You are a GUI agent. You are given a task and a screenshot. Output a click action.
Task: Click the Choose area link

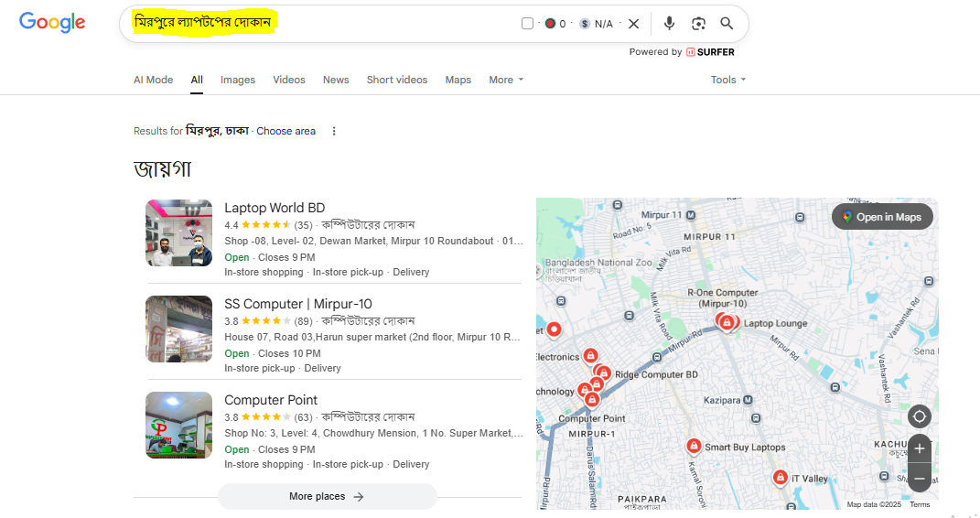pos(285,131)
